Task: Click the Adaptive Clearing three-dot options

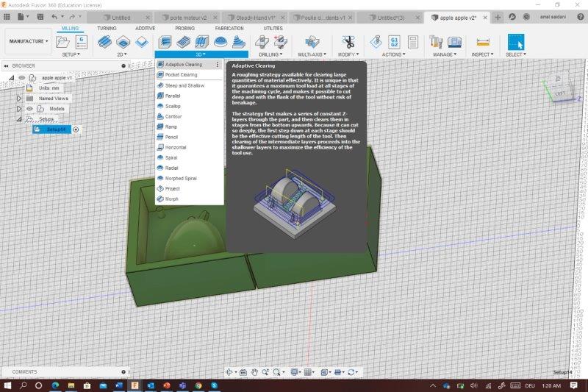Action: click(217, 65)
